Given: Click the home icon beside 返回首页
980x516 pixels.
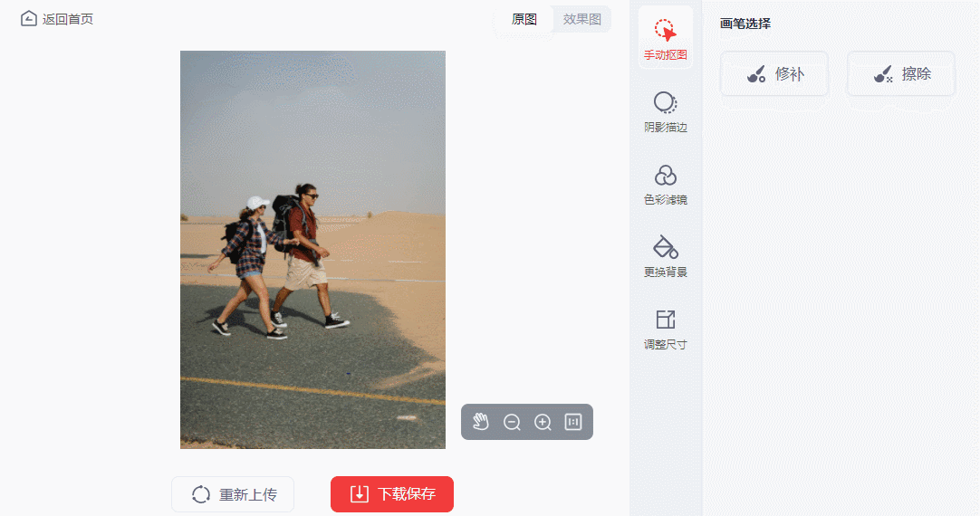Looking at the screenshot, I should (28, 19).
